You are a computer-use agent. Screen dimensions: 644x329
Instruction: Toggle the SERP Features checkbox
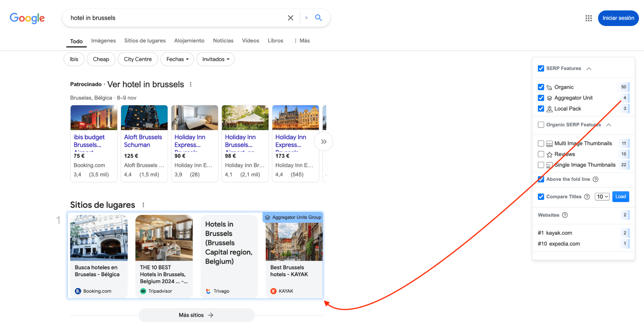click(541, 68)
